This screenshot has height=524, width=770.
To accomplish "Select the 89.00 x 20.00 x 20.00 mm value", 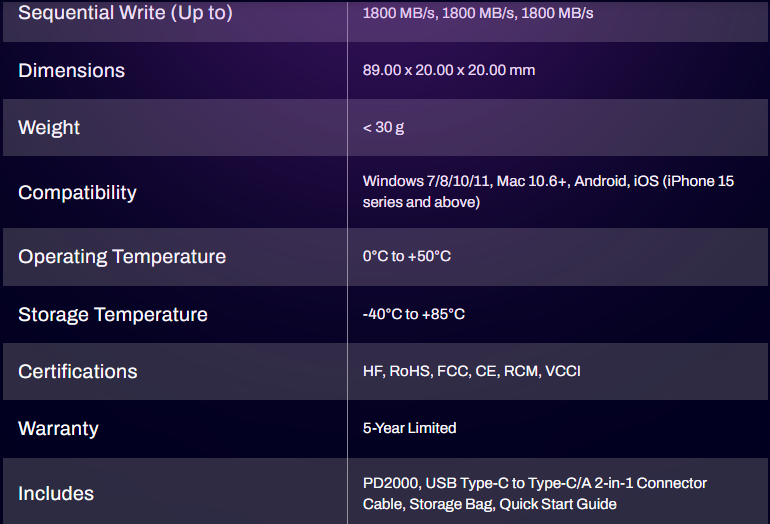I will click(x=449, y=70).
